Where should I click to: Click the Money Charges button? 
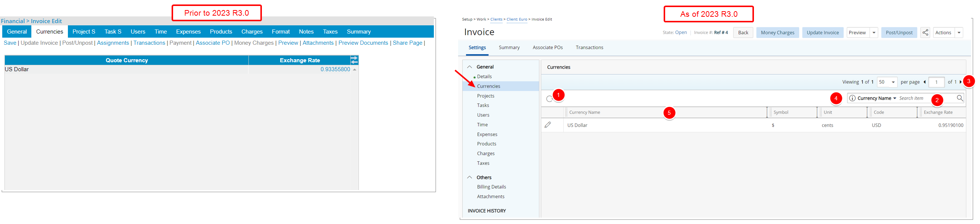point(777,33)
